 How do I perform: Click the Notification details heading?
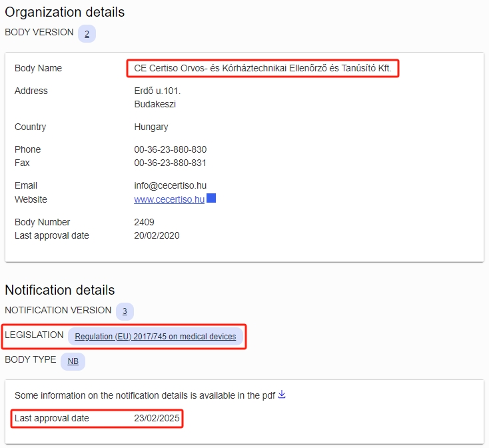pos(60,290)
